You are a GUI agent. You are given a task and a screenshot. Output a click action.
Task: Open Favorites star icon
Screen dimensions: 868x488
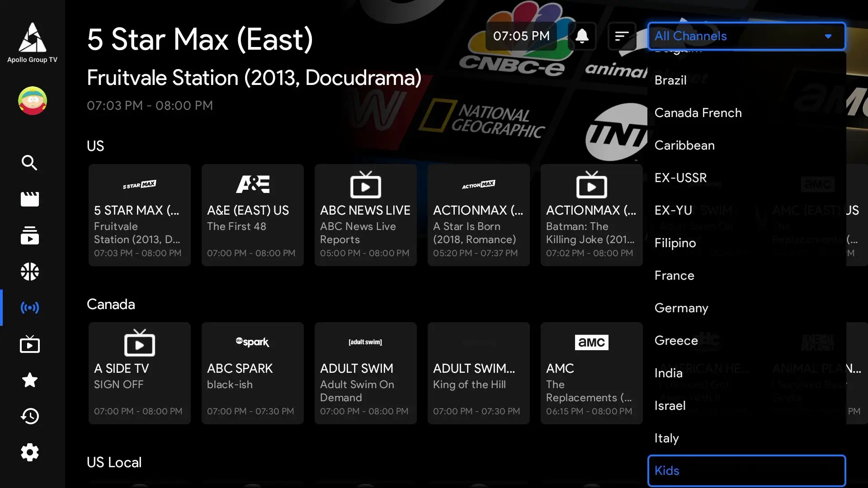coord(29,380)
